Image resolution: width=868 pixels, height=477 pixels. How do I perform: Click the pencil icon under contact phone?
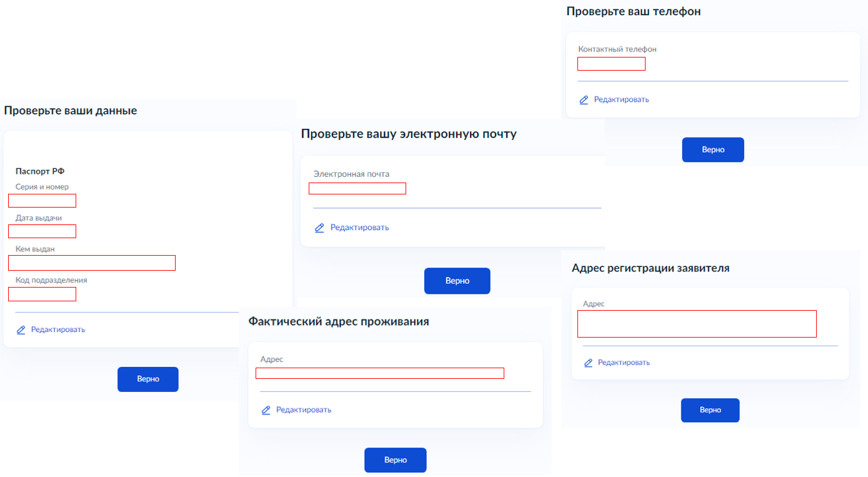584,99
